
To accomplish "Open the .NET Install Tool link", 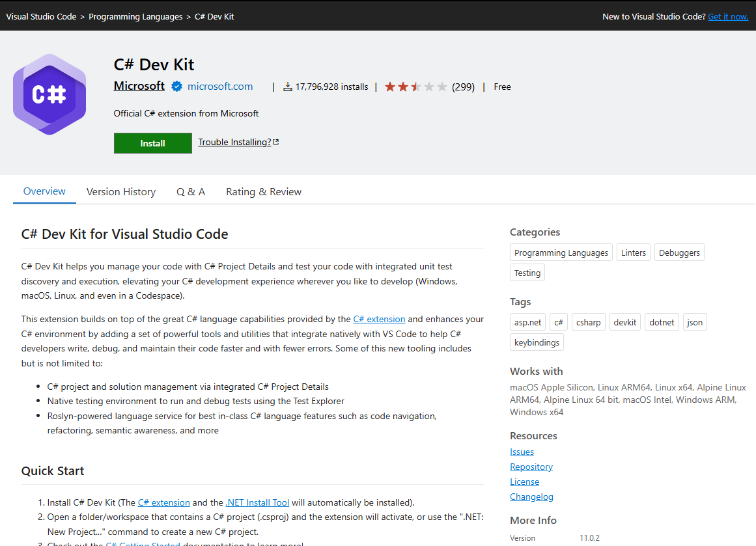I will [257, 502].
